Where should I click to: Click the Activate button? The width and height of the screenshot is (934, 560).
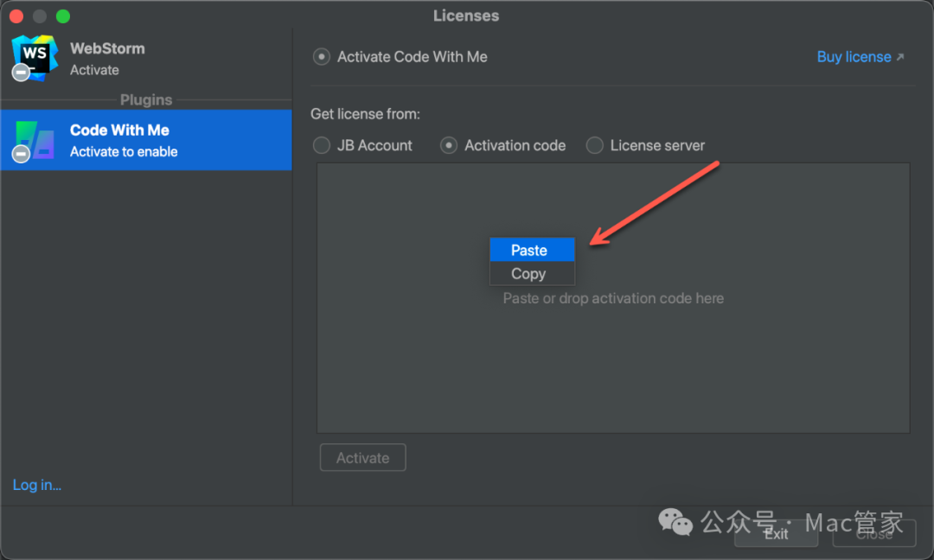362,458
